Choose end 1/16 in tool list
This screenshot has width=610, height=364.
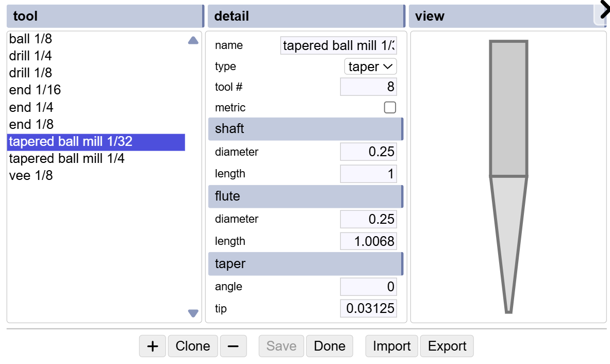[35, 90]
